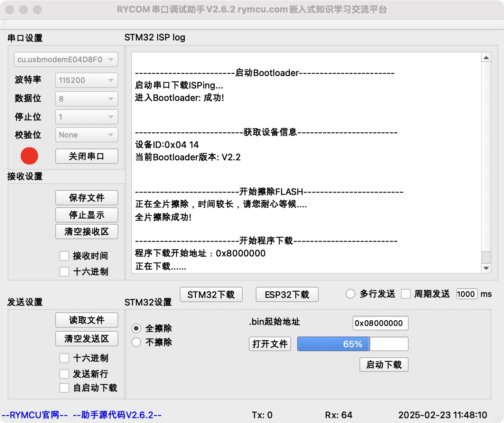
Task: Open the 校验位 parity dropdown
Action: [x=86, y=135]
